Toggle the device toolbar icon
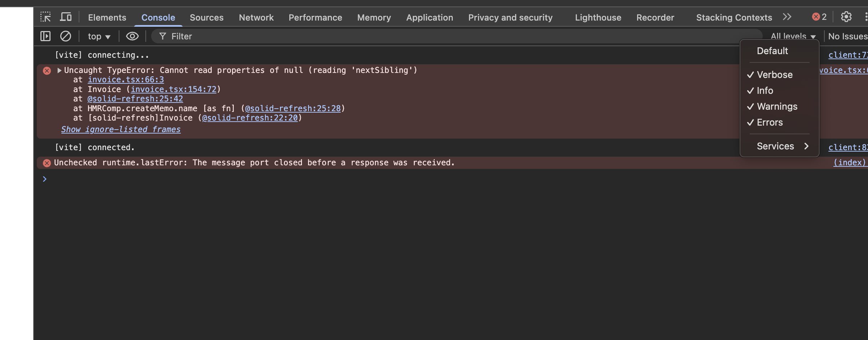The image size is (868, 340). pyautogui.click(x=66, y=17)
